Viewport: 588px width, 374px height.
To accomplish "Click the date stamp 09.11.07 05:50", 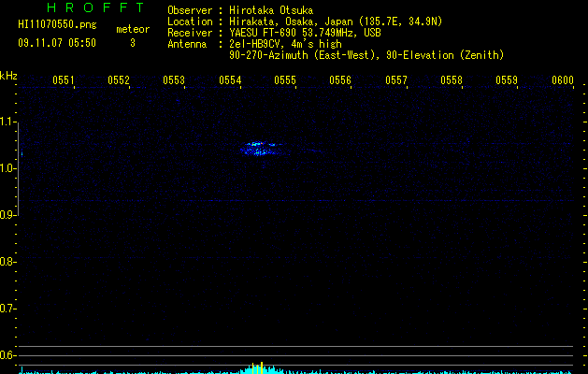I will [57, 43].
